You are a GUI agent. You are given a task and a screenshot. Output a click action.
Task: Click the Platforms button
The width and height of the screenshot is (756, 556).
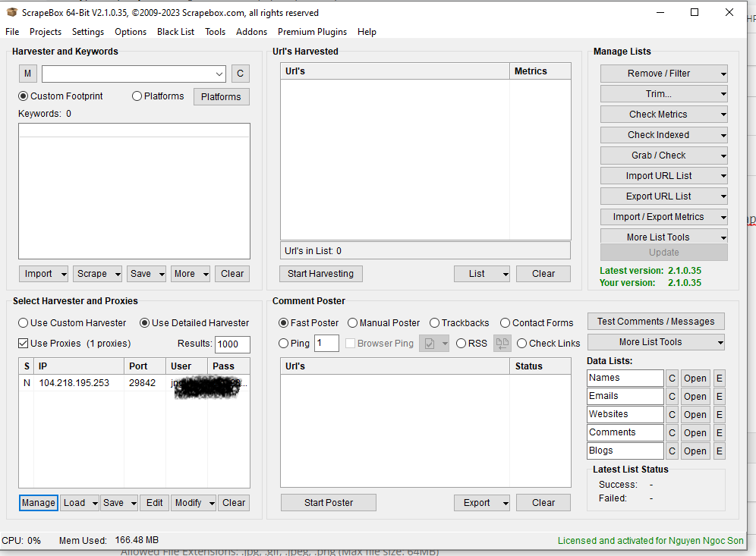[222, 97]
